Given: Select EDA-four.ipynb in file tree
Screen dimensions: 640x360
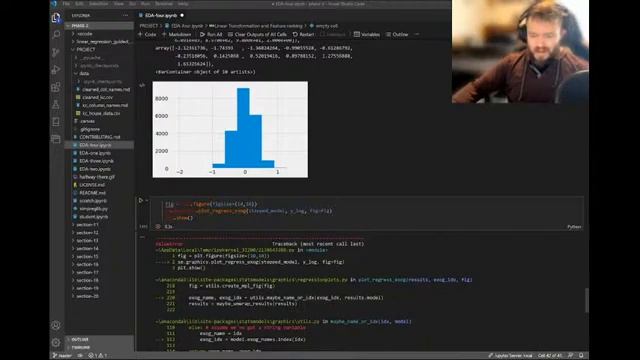Looking at the screenshot, I should pos(100,145).
